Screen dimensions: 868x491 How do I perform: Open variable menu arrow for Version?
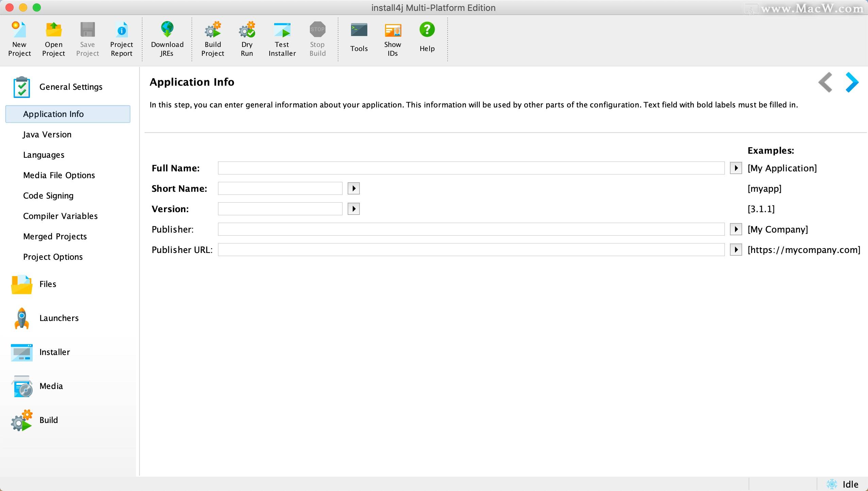point(354,209)
